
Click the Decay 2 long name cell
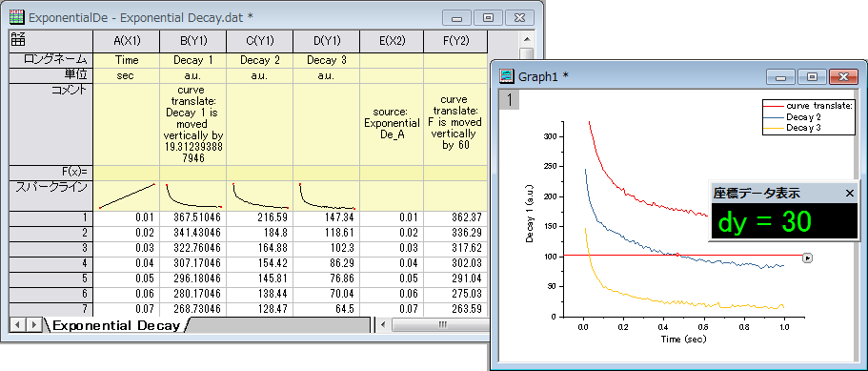[259, 60]
